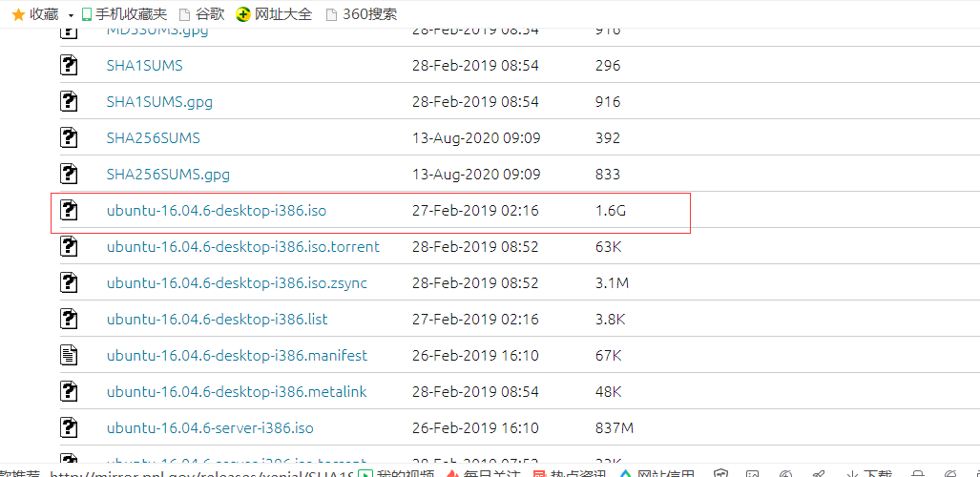This screenshot has height=477, width=980.
Task: Select the date of desktop-i386.iso file
Action: [x=475, y=211]
